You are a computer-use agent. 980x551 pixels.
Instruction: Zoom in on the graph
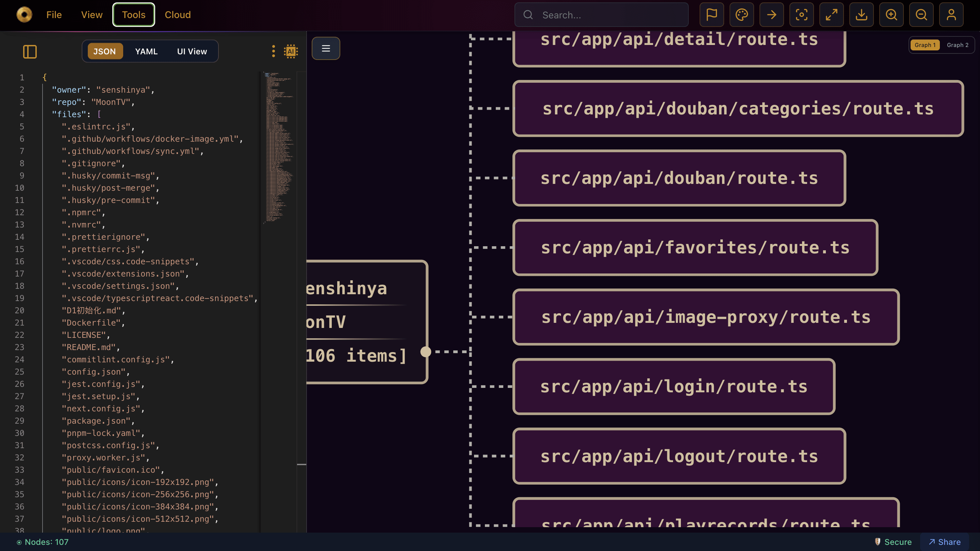(892, 15)
